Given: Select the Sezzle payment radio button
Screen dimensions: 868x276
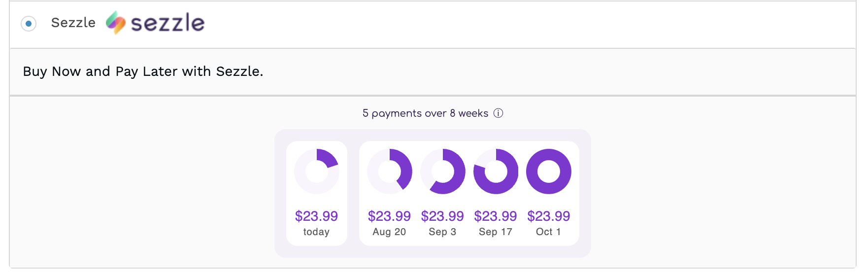Looking at the screenshot, I should pos(29,23).
